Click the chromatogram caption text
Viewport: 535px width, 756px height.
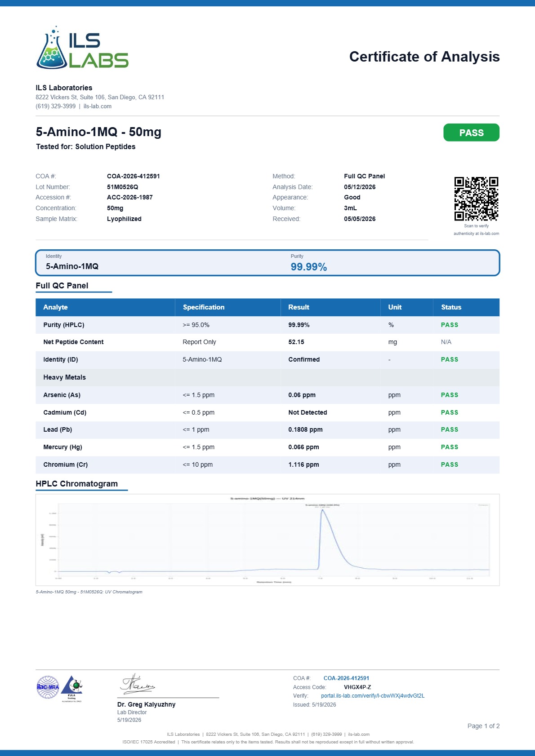tap(89, 592)
